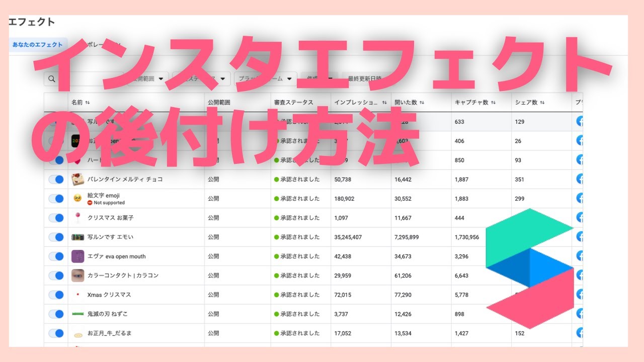Click inside the search input field
The image size is (644, 362).
click(91, 78)
